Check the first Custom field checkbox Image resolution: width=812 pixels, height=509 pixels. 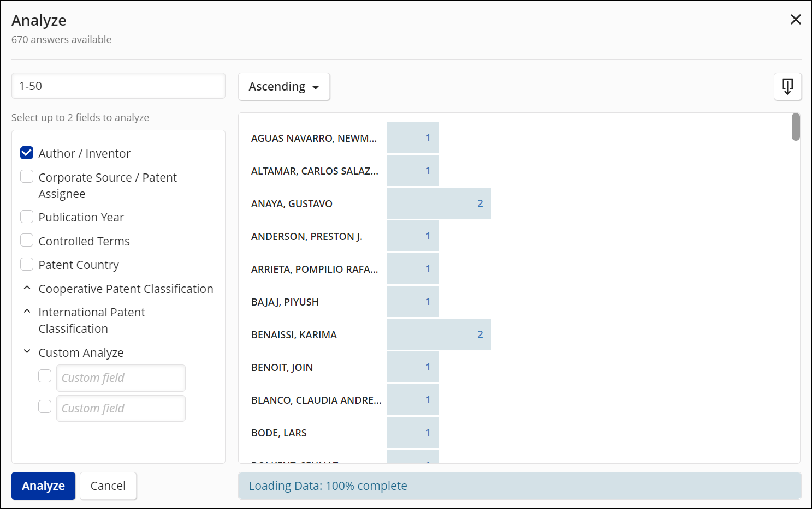(x=45, y=376)
